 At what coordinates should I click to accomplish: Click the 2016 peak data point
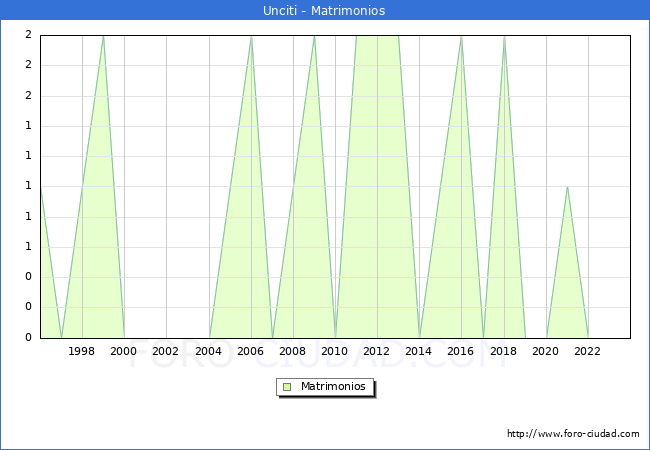(461, 36)
